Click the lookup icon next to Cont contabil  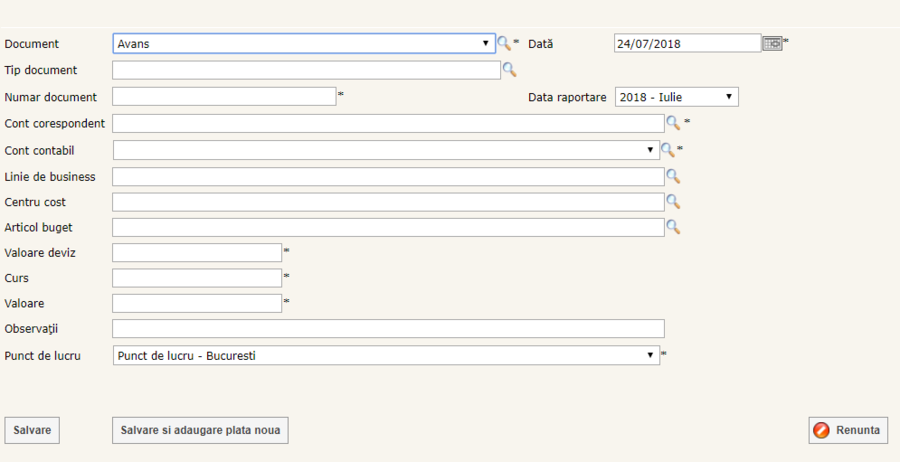[668, 150]
